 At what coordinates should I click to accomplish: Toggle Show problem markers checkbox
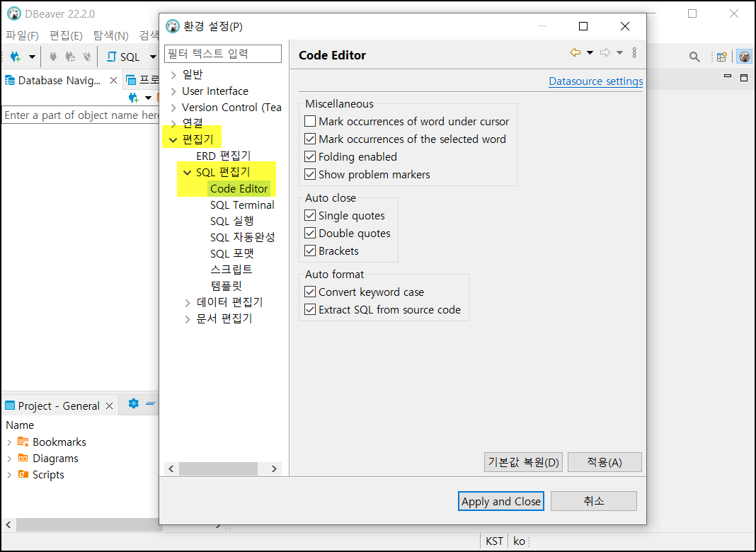tap(310, 174)
